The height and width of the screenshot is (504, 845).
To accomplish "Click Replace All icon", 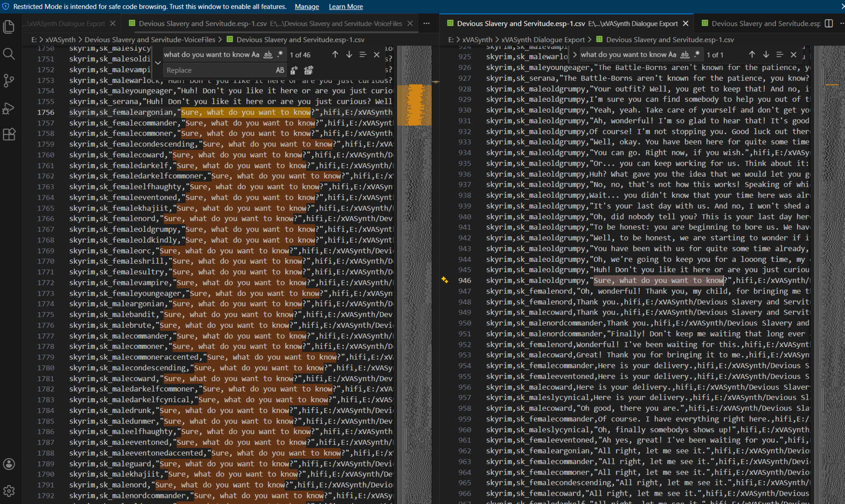I will tap(308, 70).
